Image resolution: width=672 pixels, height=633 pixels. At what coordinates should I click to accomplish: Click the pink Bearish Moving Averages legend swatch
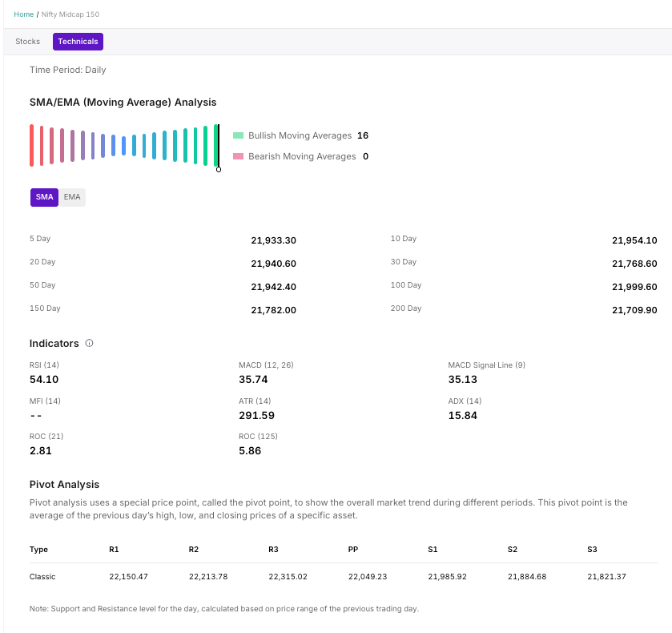click(x=238, y=156)
